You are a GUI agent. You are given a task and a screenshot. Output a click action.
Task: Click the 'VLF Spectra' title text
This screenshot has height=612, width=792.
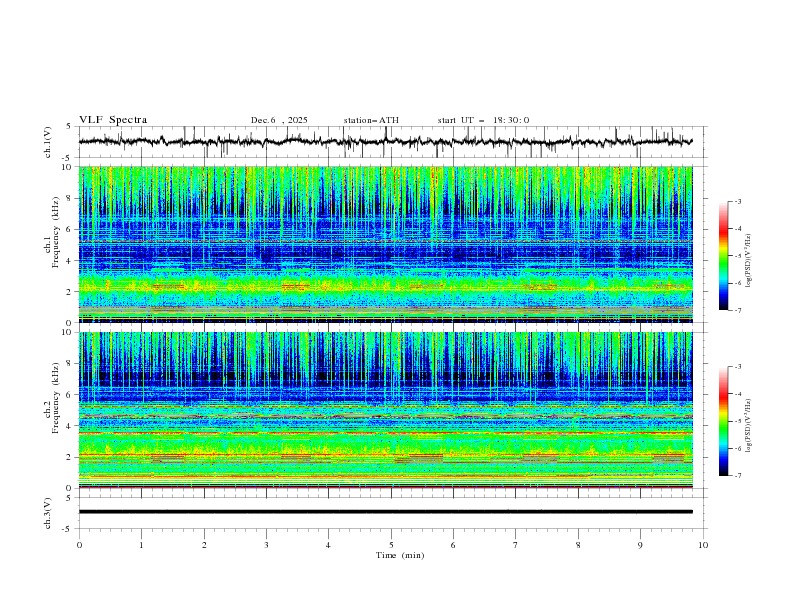113,120
